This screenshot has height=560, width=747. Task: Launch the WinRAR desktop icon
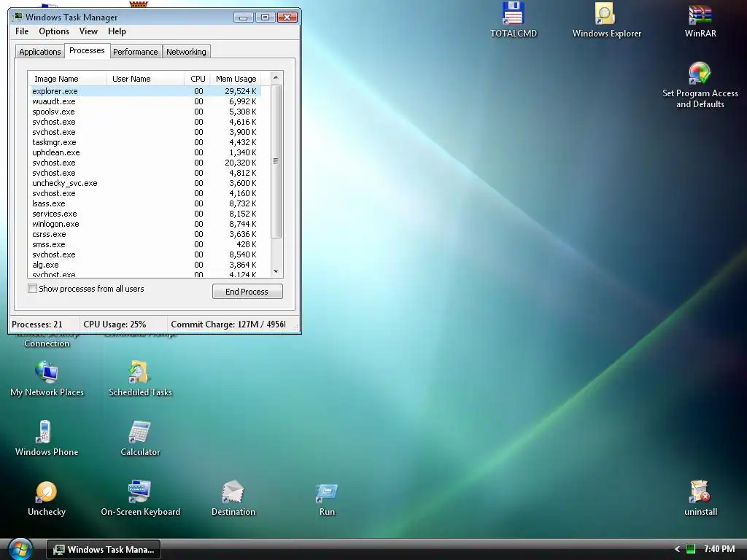point(700,20)
